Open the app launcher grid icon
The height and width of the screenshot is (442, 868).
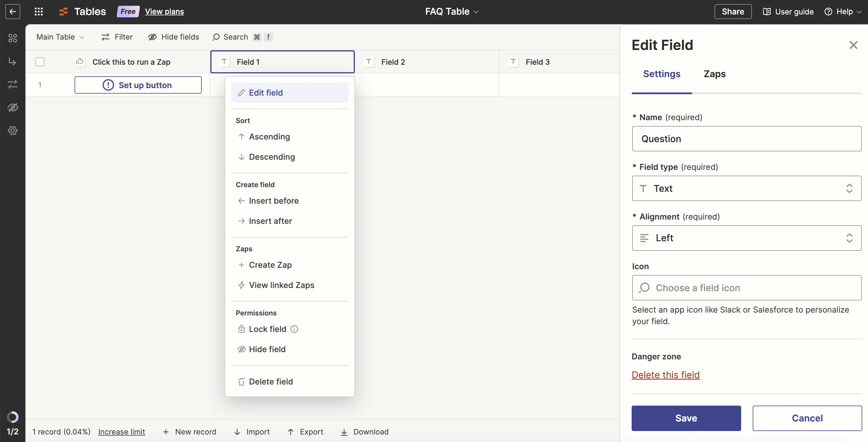(x=39, y=12)
